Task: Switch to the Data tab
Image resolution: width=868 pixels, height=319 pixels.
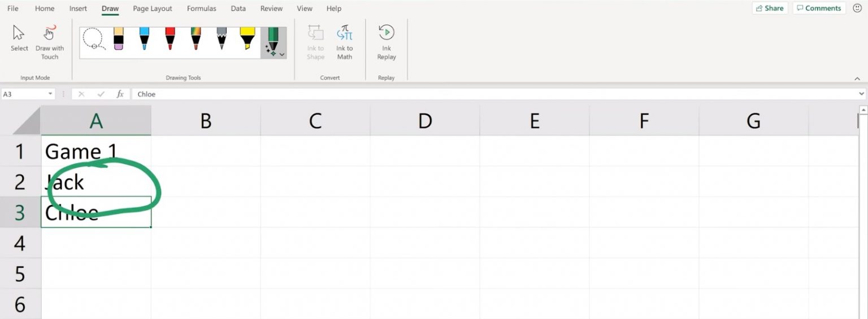Action: click(238, 8)
